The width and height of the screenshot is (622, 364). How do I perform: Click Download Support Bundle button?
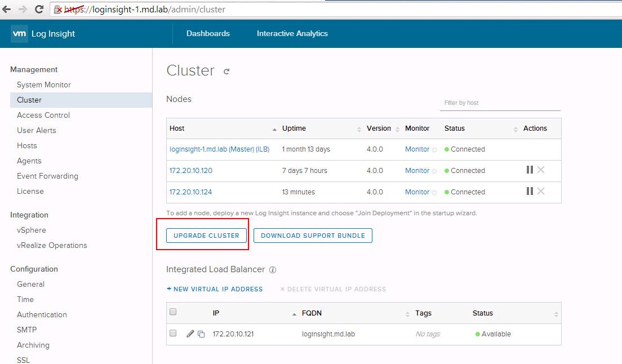coord(313,236)
